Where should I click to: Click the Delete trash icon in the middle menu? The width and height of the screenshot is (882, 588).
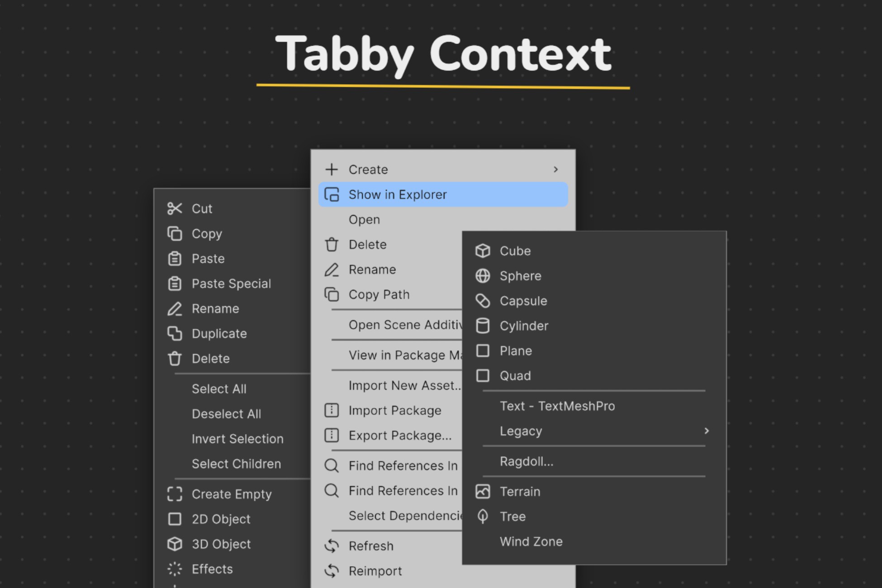[332, 244]
